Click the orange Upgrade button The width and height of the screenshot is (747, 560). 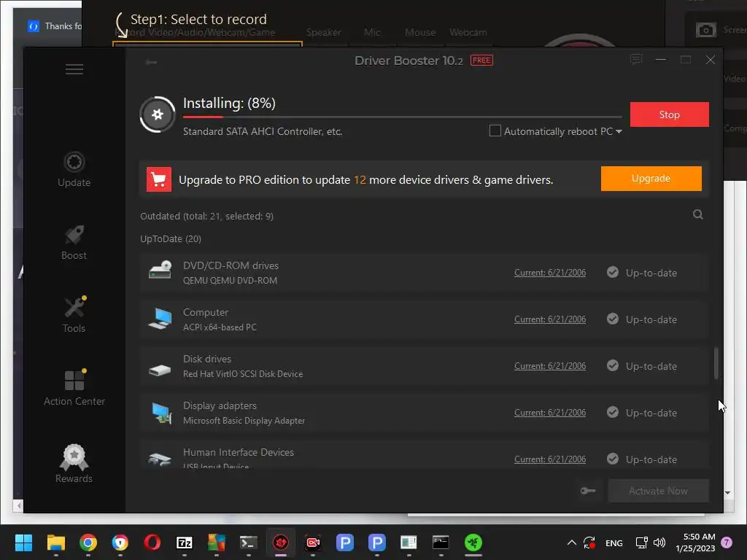(651, 179)
